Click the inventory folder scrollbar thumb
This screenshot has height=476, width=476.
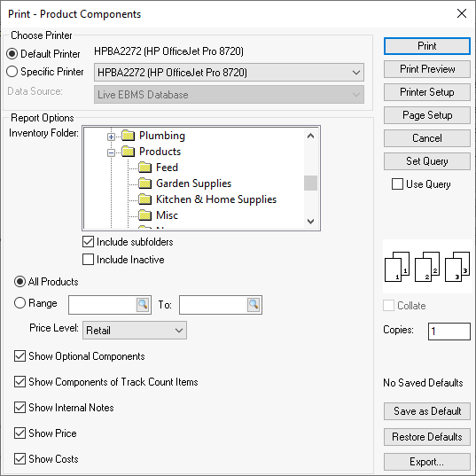point(310,183)
